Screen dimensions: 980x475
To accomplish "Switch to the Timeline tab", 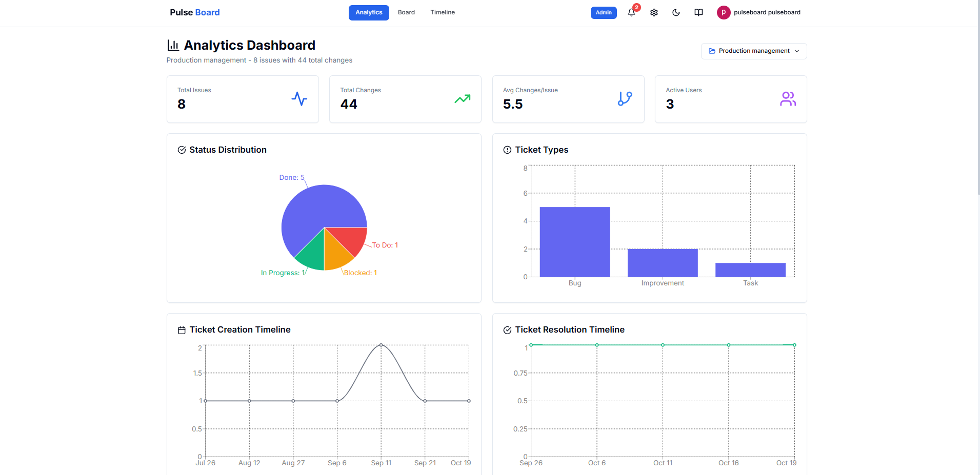I will [442, 12].
